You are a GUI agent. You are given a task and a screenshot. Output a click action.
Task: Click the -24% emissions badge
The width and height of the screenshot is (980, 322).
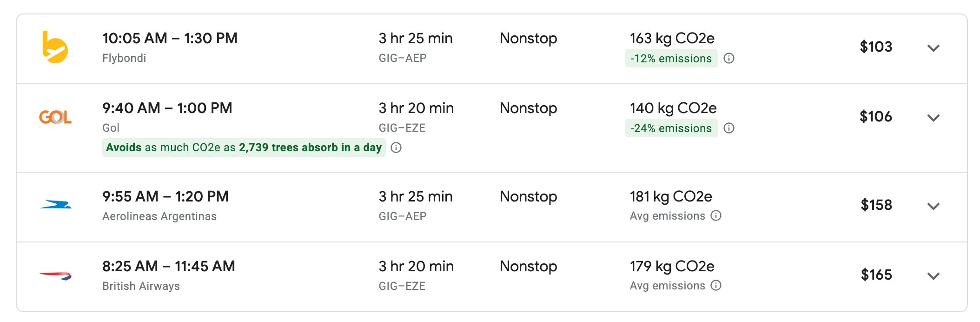[671, 128]
